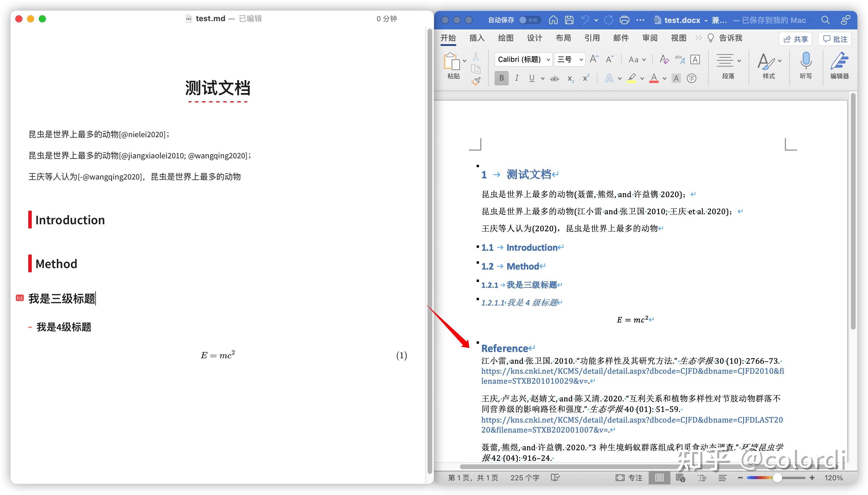Apply superscript formatting
Screen dimensions: 868x495
[x=586, y=78]
